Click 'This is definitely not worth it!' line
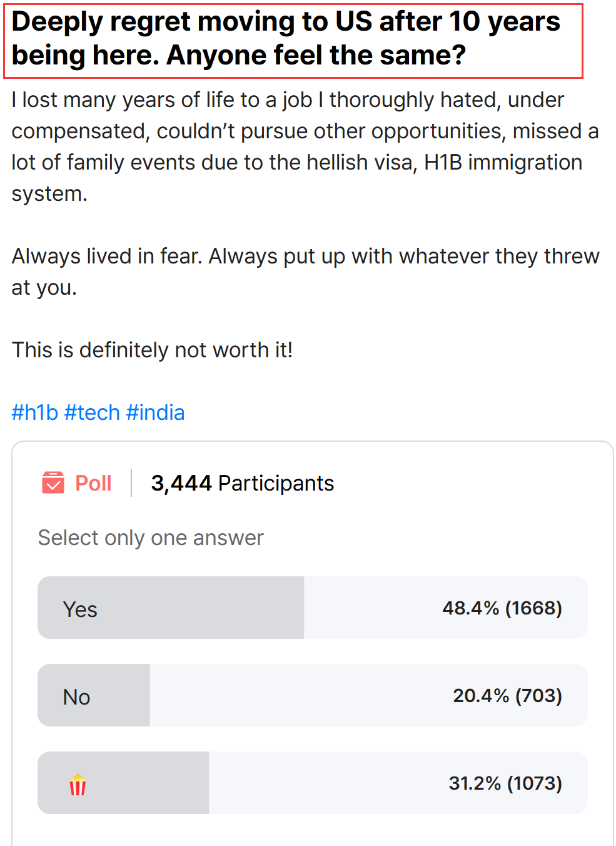 pyautogui.click(x=152, y=350)
